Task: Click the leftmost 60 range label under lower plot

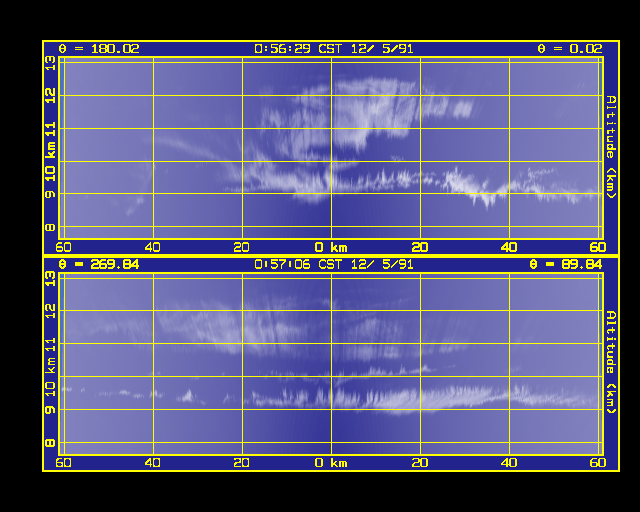Action: coord(63,463)
